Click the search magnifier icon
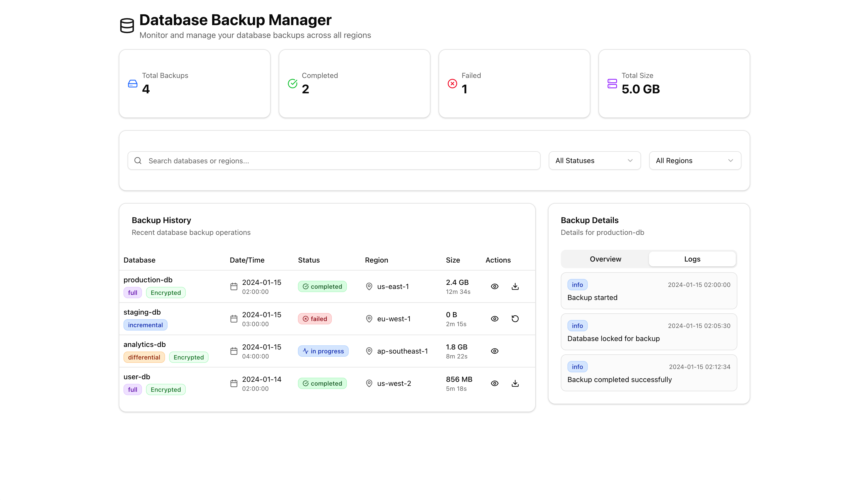 tap(138, 160)
